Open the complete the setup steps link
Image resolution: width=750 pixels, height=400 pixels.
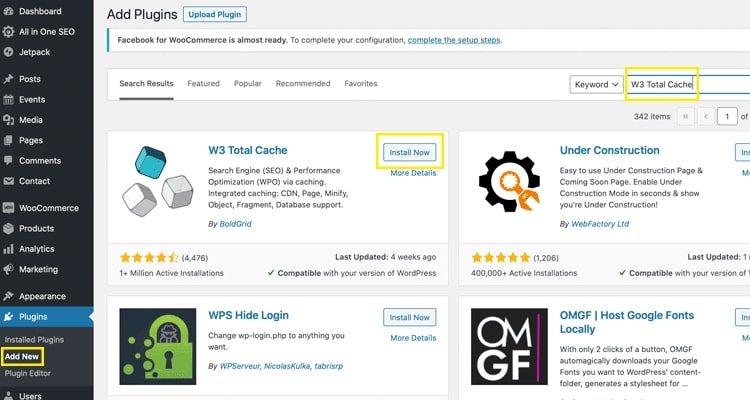(454, 40)
